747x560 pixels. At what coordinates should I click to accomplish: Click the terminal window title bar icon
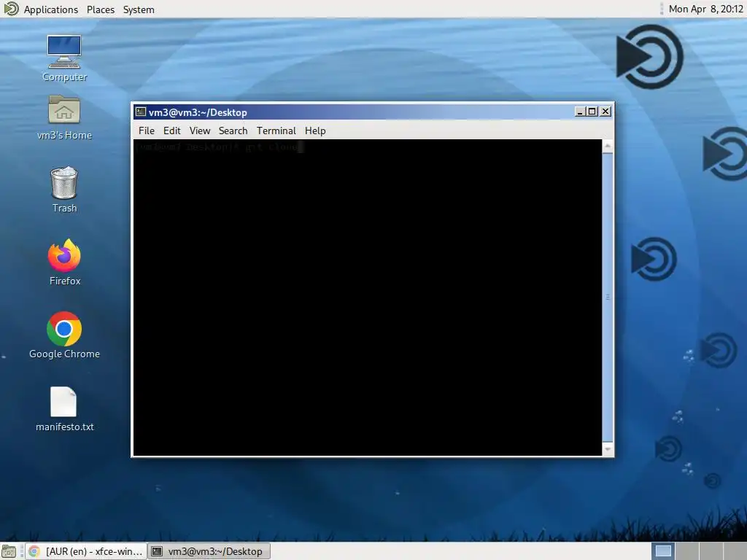[x=141, y=112]
